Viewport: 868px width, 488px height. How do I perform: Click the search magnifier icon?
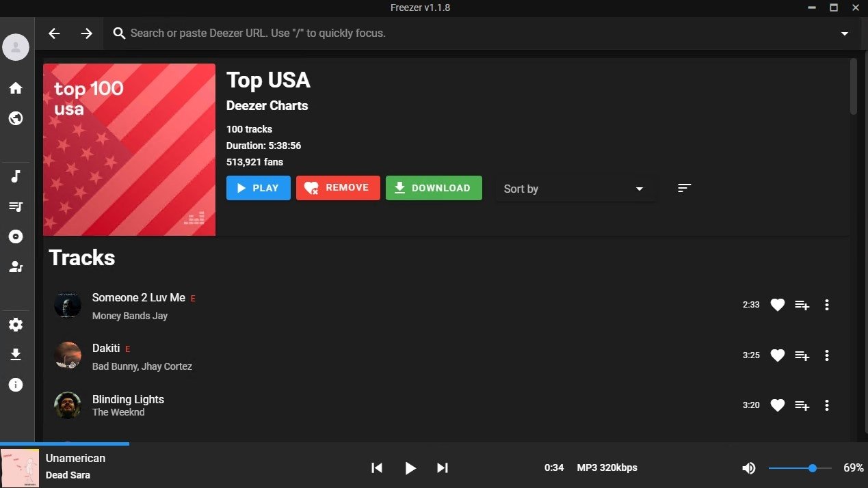(x=119, y=33)
